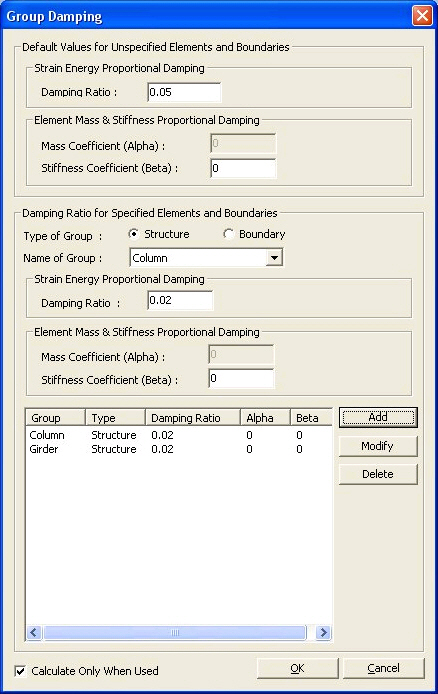Image resolution: width=438 pixels, height=694 pixels.
Task: Click the list's right scroll arrow
Action: (x=323, y=632)
